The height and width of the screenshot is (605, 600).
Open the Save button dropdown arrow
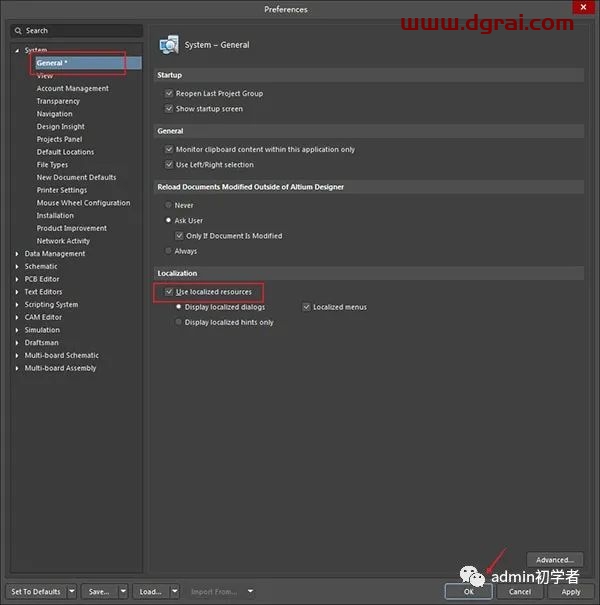[124, 591]
